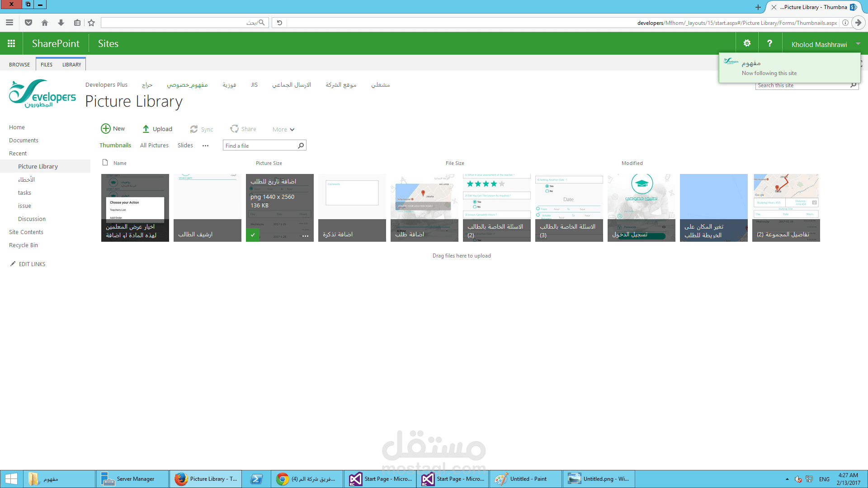The height and width of the screenshot is (488, 868).
Task: Open the settings gear menu
Action: click(x=747, y=43)
